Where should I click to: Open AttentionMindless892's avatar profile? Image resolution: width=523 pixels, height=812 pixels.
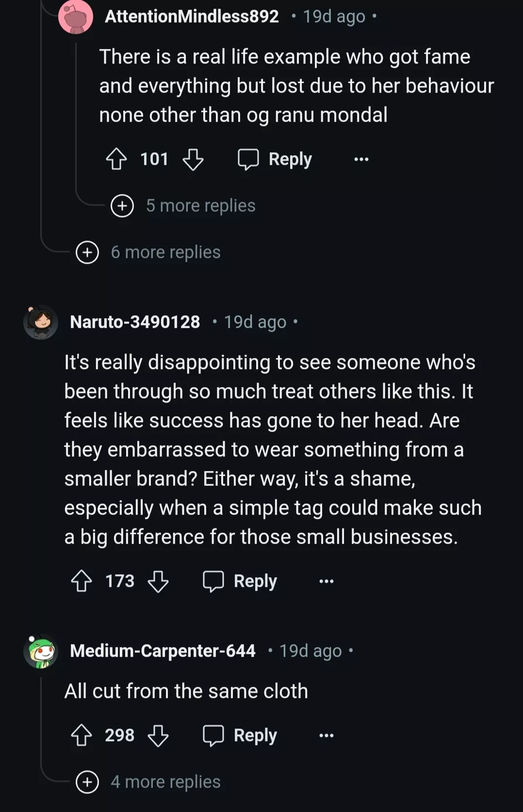click(75, 17)
